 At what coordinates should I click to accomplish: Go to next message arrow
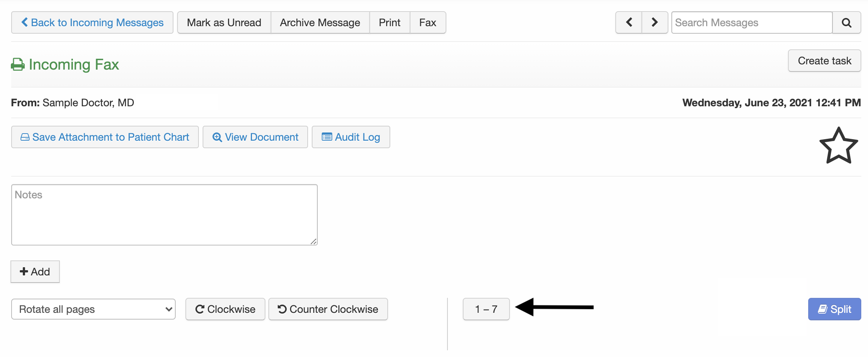(655, 22)
